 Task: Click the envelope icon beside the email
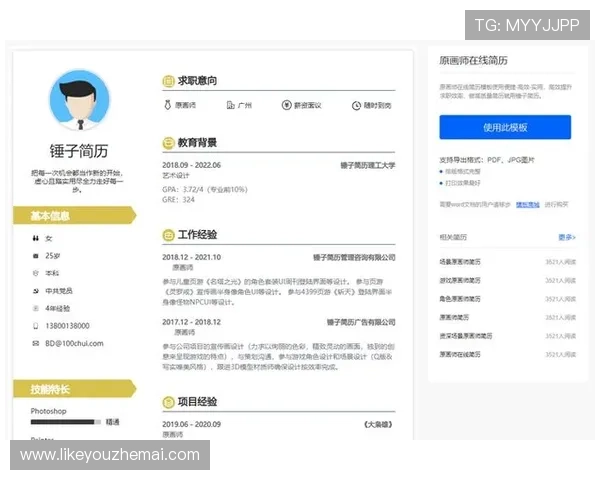tap(36, 344)
